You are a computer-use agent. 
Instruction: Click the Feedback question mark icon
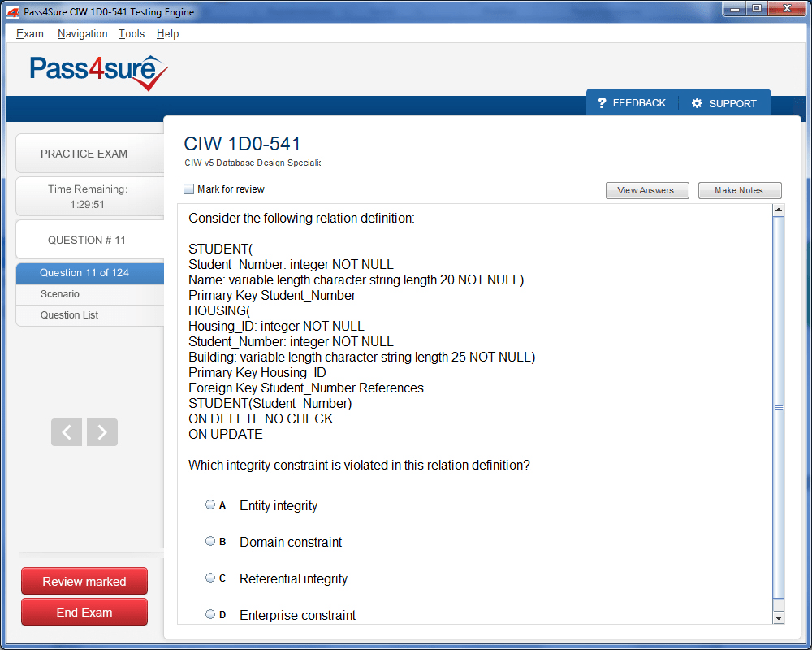602,103
